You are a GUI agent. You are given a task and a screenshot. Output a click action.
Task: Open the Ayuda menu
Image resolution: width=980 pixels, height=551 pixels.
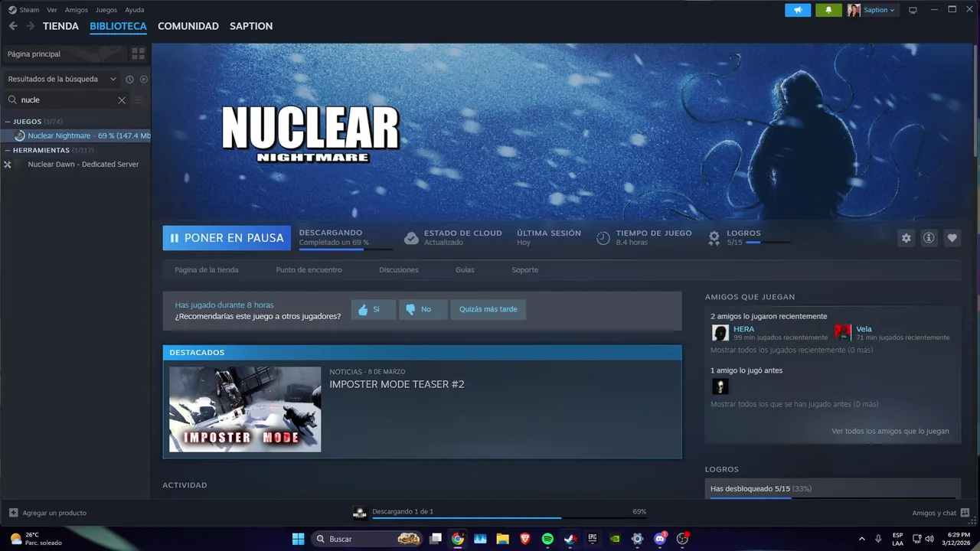(134, 10)
